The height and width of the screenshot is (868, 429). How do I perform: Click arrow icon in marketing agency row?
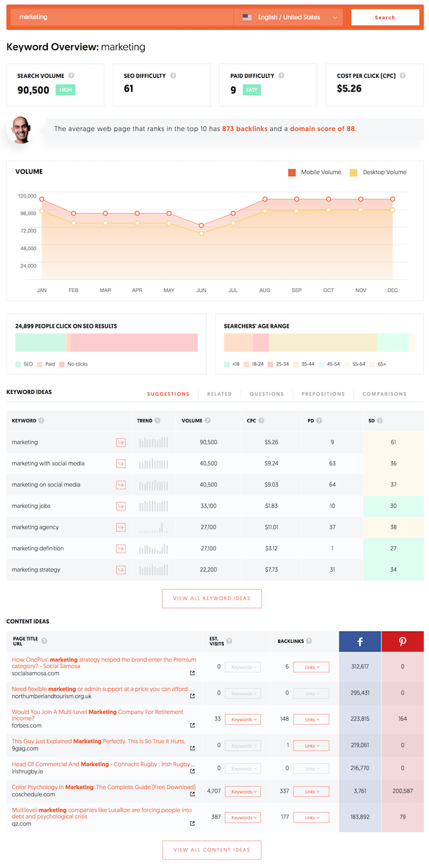click(x=121, y=528)
